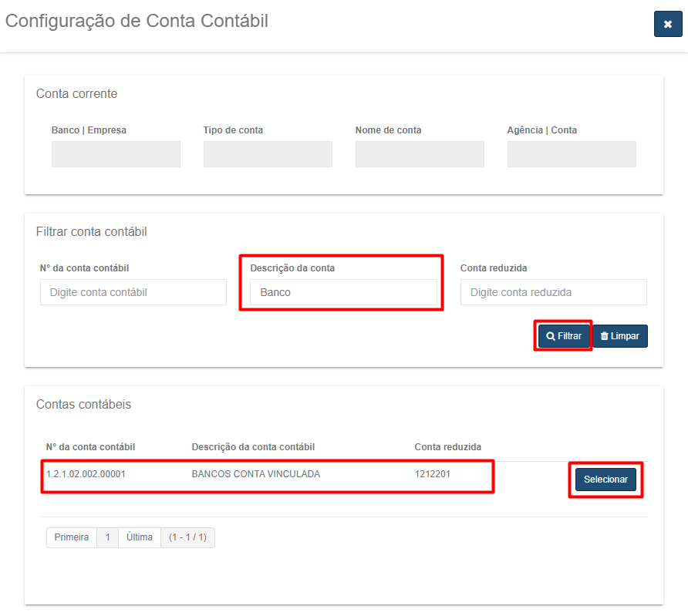The image size is (688, 616).
Task: Focus the Conta reduzida input field
Action: pos(553,292)
